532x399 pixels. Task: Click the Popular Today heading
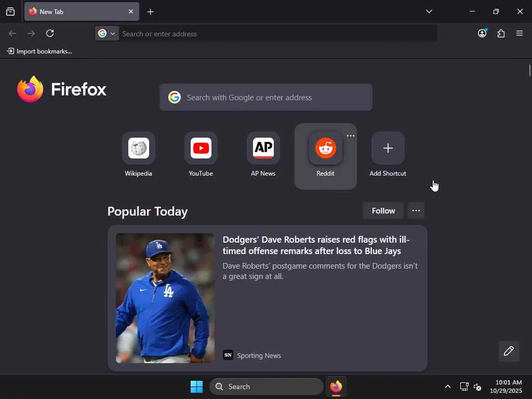148,211
